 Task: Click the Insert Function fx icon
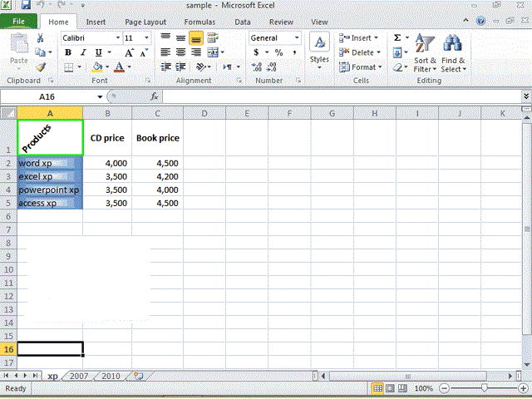155,96
